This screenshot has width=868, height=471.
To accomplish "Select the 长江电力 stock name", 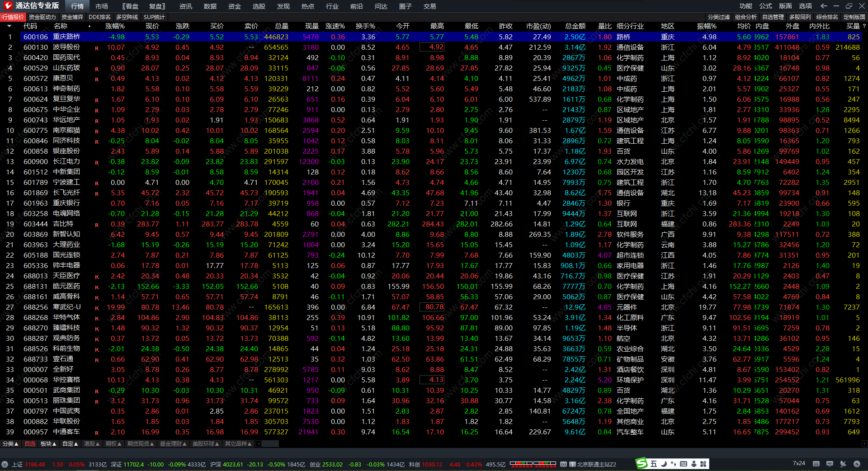I will 66,161.
